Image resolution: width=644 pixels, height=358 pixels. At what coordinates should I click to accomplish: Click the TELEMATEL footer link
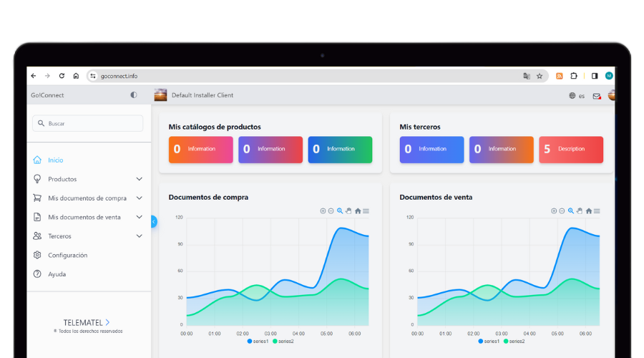87,323
